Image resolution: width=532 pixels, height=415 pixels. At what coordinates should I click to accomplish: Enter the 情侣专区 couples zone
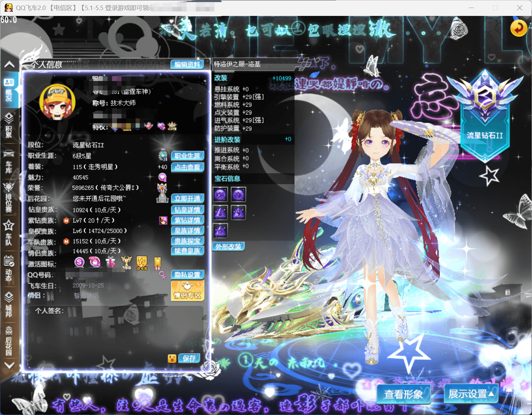click(x=187, y=290)
